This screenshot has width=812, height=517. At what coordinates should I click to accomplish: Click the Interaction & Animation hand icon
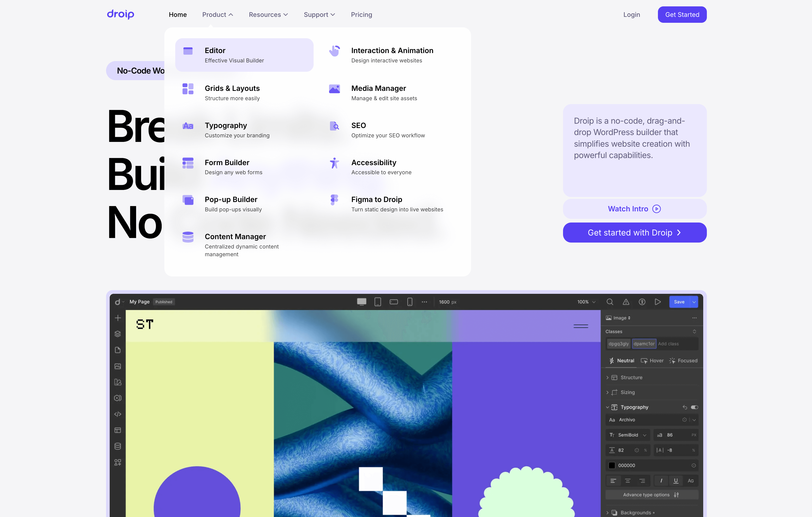pos(334,51)
